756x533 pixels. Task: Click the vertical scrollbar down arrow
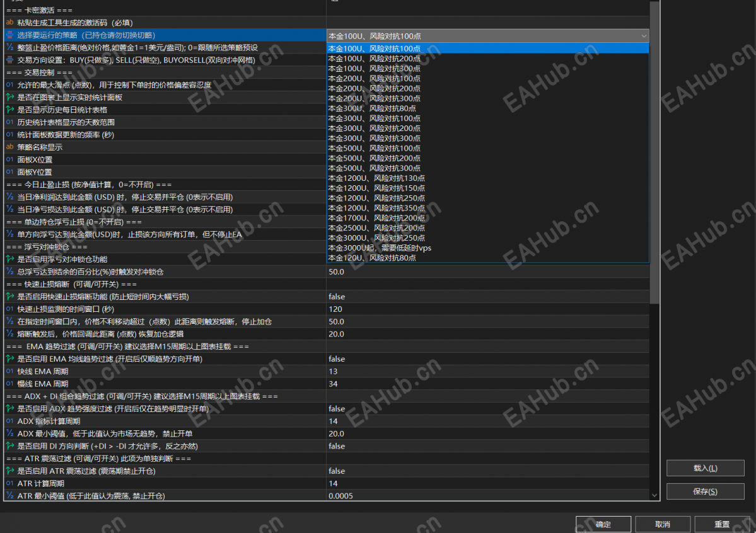[x=654, y=495]
